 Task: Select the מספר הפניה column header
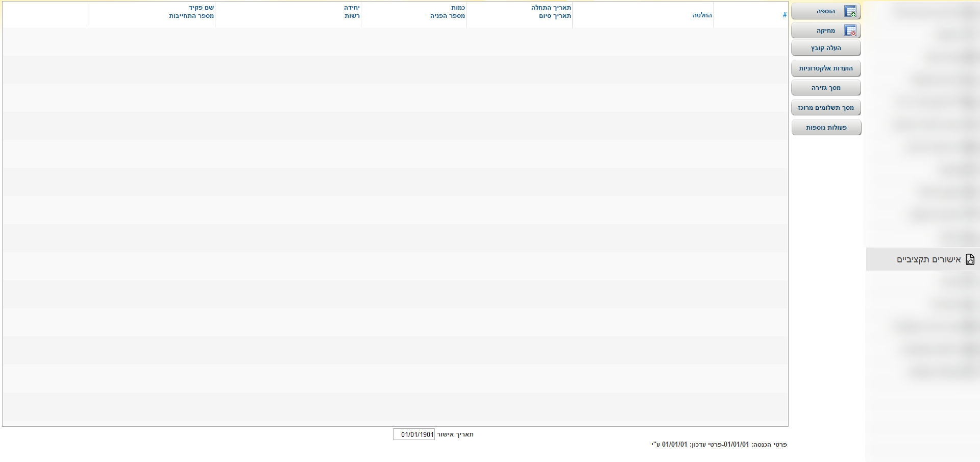pos(447,16)
